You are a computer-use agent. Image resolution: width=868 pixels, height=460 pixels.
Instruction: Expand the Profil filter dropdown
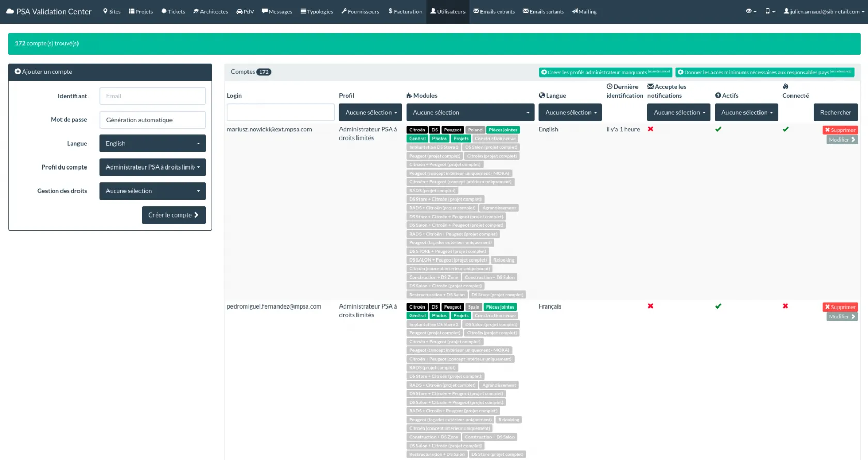click(x=370, y=112)
